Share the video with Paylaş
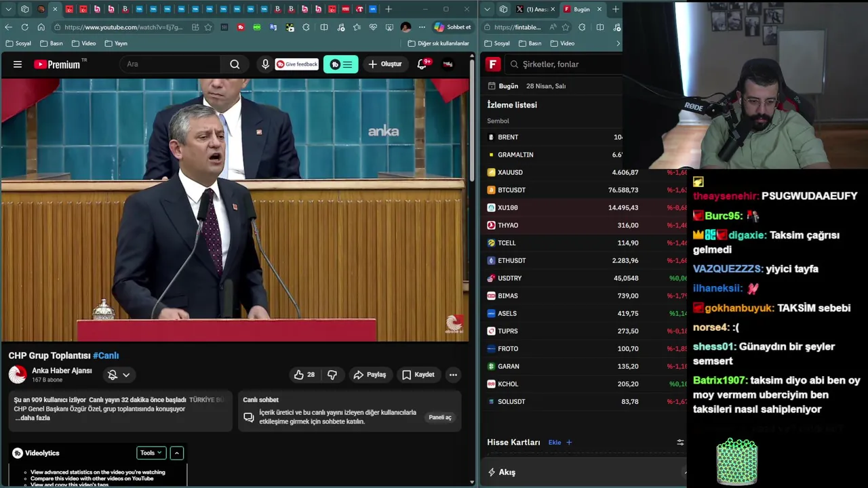Image resolution: width=868 pixels, height=488 pixels. pos(370,375)
